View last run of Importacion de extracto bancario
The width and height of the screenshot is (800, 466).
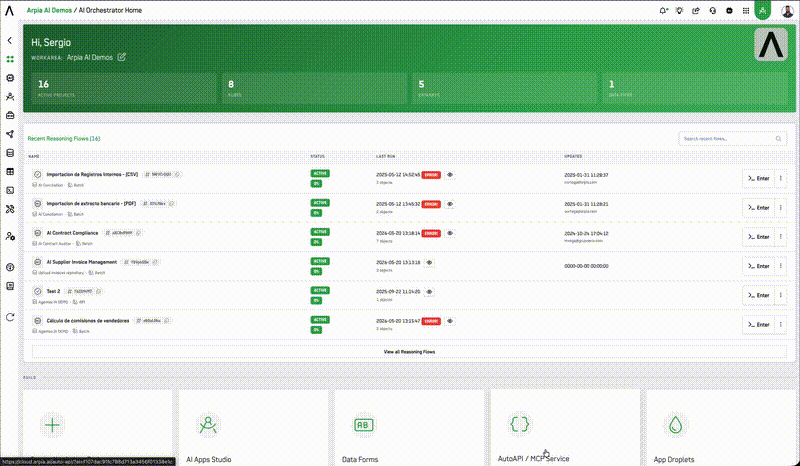click(x=450, y=204)
